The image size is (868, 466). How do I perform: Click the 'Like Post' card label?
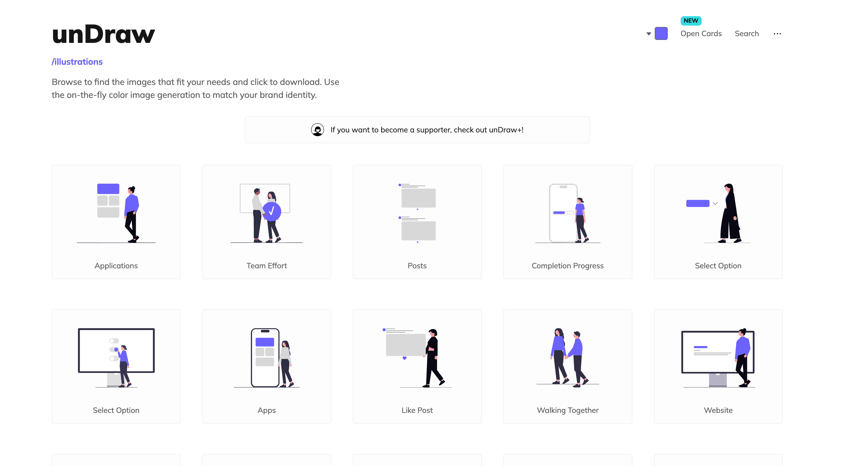pyautogui.click(x=417, y=410)
